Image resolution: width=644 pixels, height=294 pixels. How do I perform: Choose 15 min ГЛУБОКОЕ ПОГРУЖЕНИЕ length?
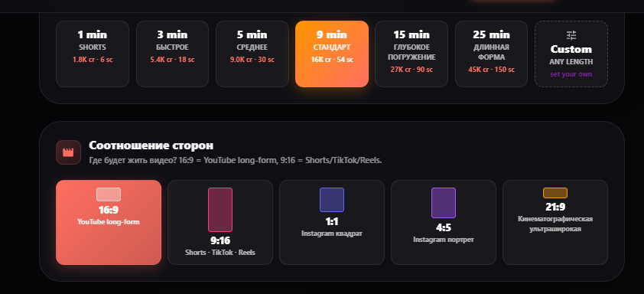[x=411, y=54]
